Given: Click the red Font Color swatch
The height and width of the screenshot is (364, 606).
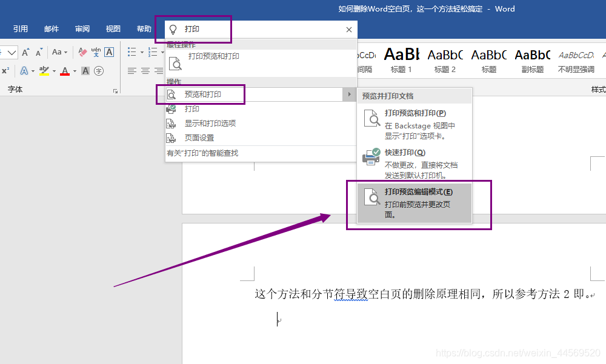Looking at the screenshot, I should (x=65, y=71).
